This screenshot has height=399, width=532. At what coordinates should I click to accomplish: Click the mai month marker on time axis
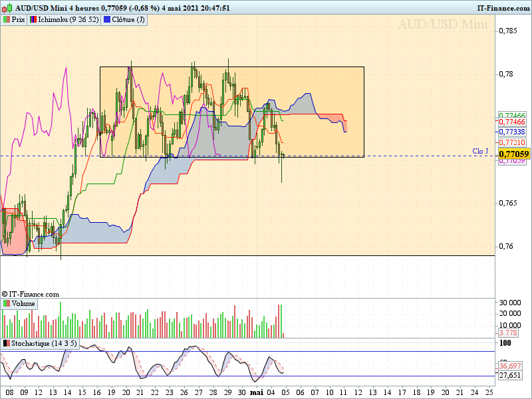click(x=257, y=392)
